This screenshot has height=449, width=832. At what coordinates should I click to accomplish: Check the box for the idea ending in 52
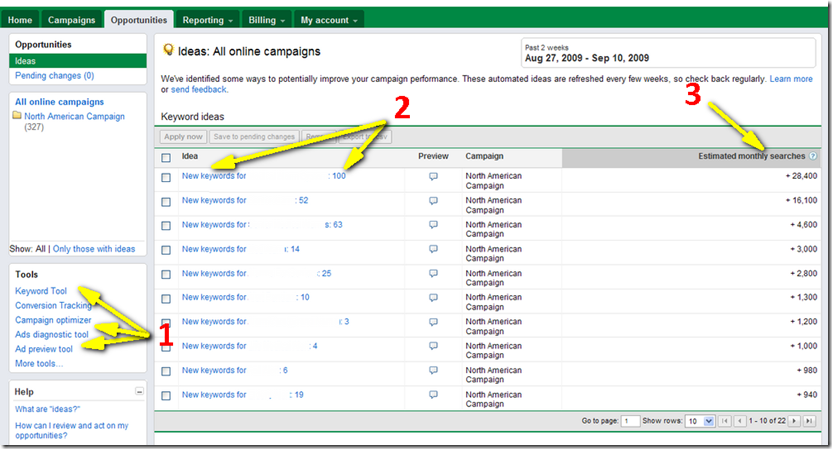(166, 202)
